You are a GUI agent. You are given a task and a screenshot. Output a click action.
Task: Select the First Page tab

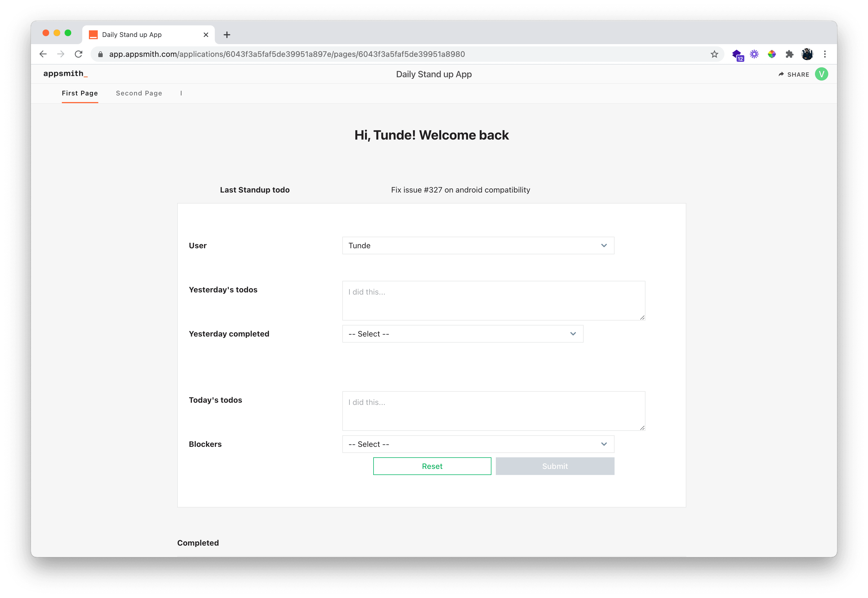(80, 93)
